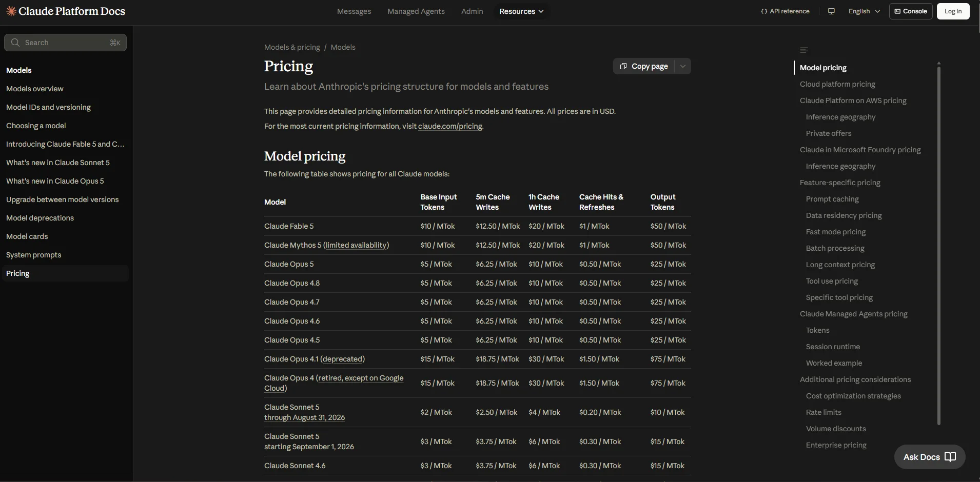Image resolution: width=980 pixels, height=482 pixels.
Task: Jump to Tool use pricing
Action: (x=832, y=281)
